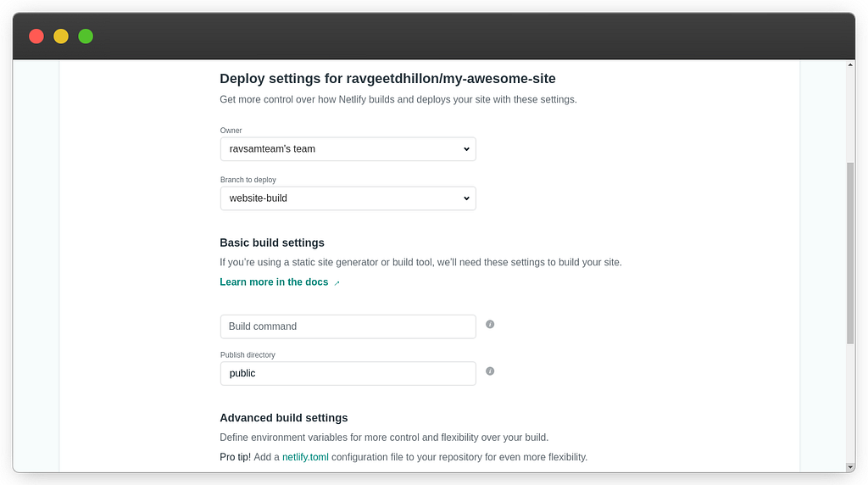This screenshot has height=485, width=868.
Task: Click info icon next to Publish directory
Action: pos(490,371)
